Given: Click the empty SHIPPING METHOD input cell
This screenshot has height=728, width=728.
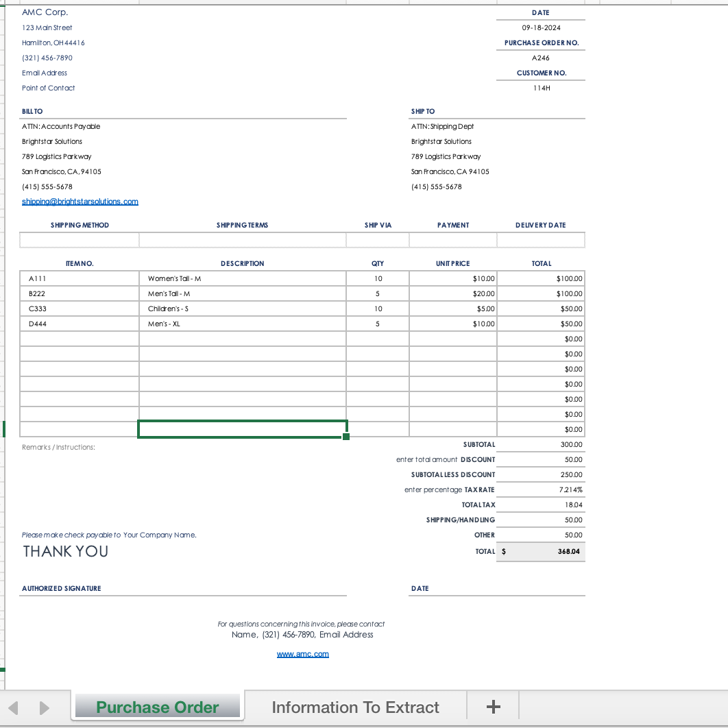Looking at the screenshot, I should 80,239.
